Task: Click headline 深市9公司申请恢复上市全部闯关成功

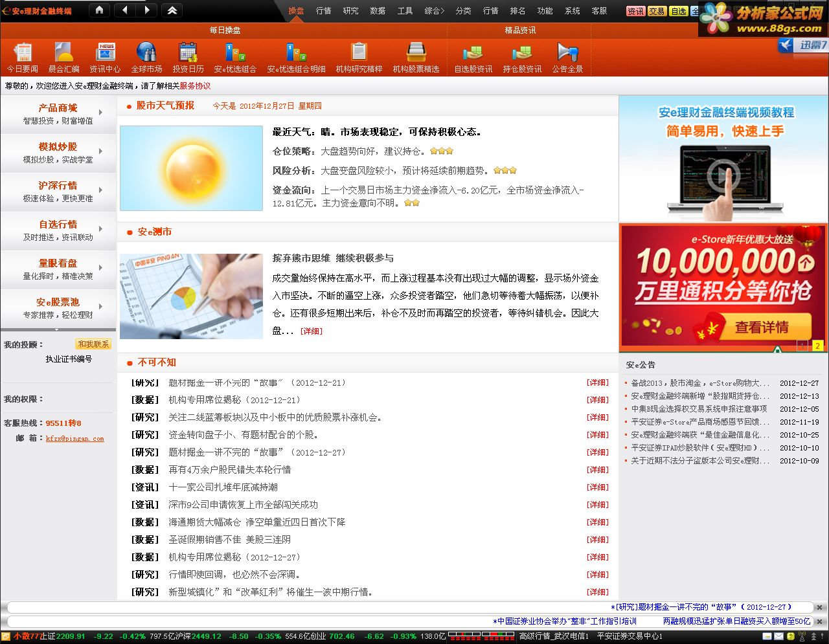Action: click(x=243, y=505)
